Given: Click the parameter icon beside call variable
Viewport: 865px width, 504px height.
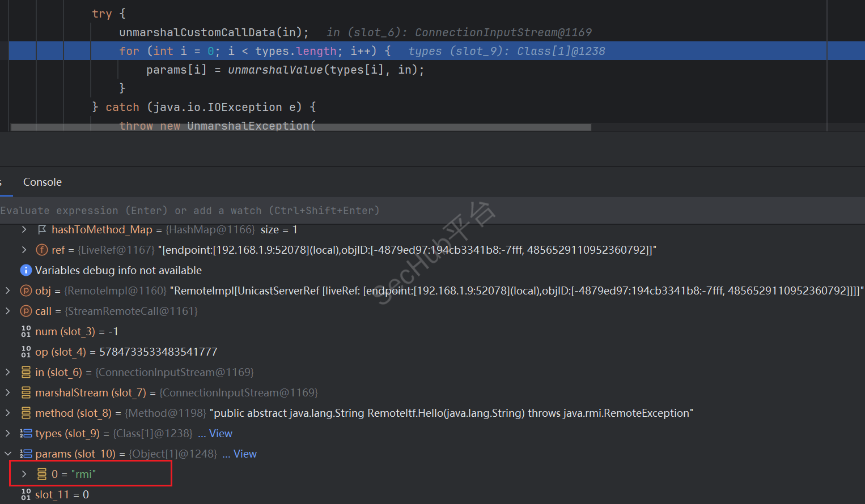Looking at the screenshot, I should click(x=26, y=311).
